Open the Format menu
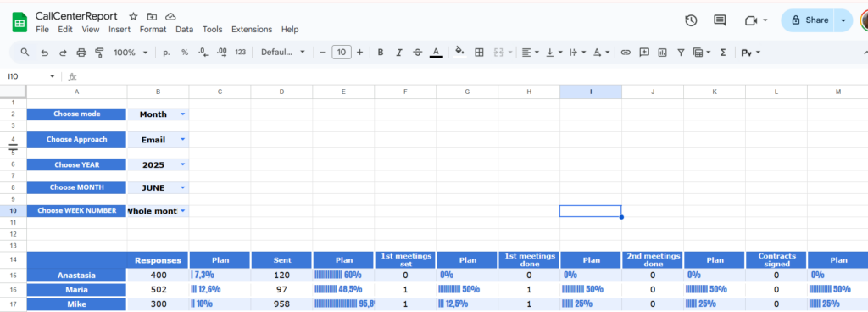The image size is (868, 312). pos(153,30)
